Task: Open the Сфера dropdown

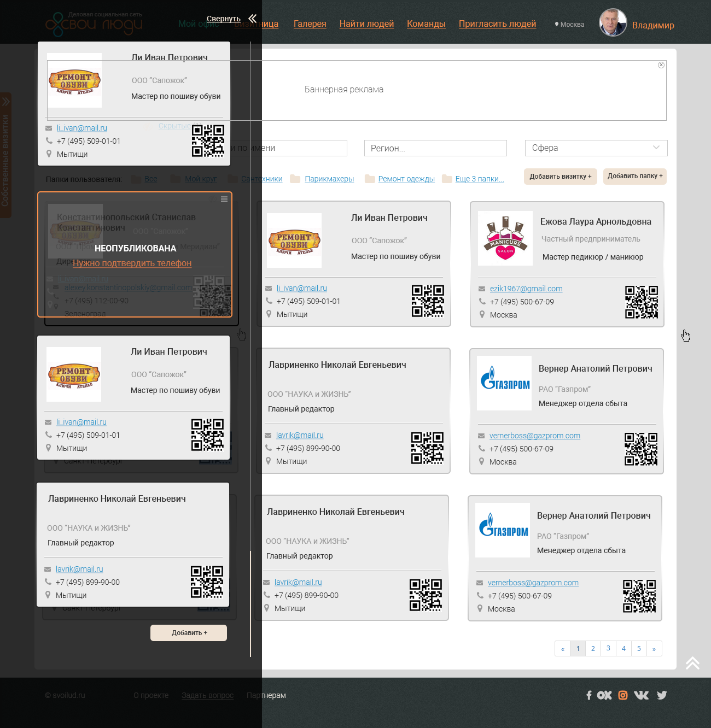Action: (x=596, y=148)
